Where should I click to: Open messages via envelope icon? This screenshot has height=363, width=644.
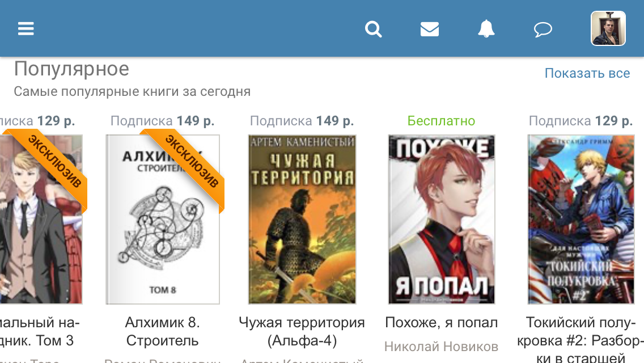click(430, 29)
